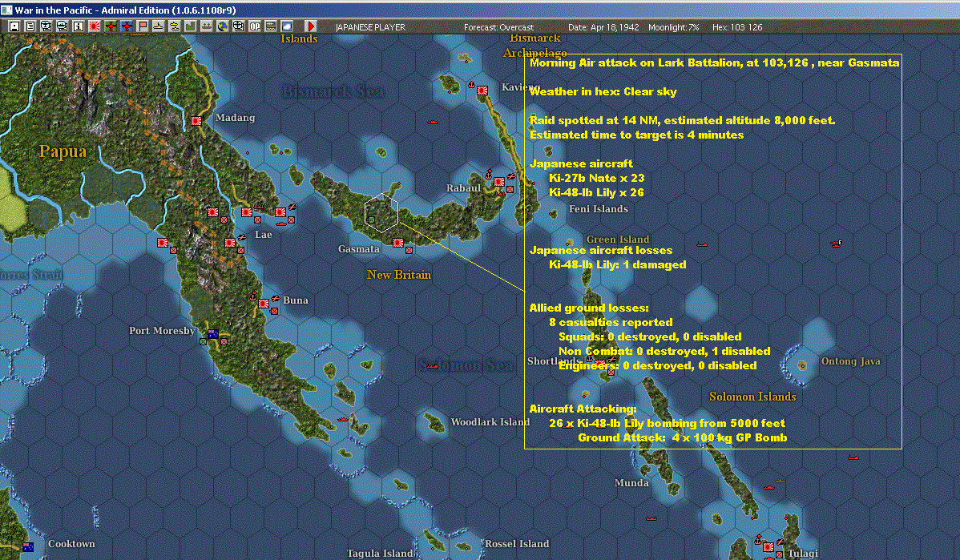Select the Japanese base flag at Gasmata
This screenshot has height=560, width=960.
click(x=398, y=243)
